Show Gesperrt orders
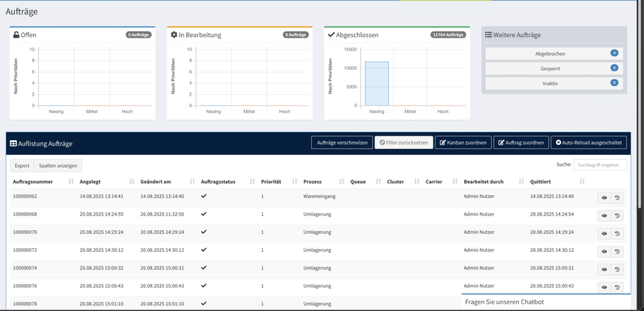Viewport: 644px width, 311px height. click(x=553, y=68)
